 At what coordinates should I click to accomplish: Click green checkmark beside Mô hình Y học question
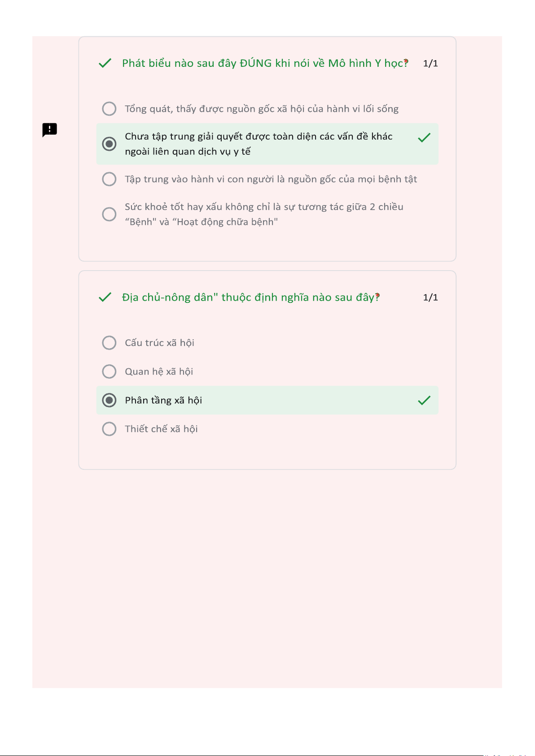point(105,63)
